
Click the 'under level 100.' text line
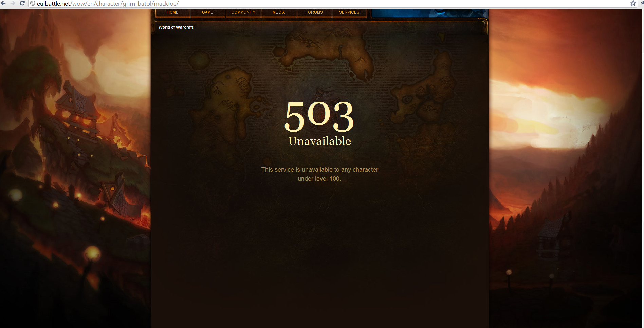click(x=319, y=179)
